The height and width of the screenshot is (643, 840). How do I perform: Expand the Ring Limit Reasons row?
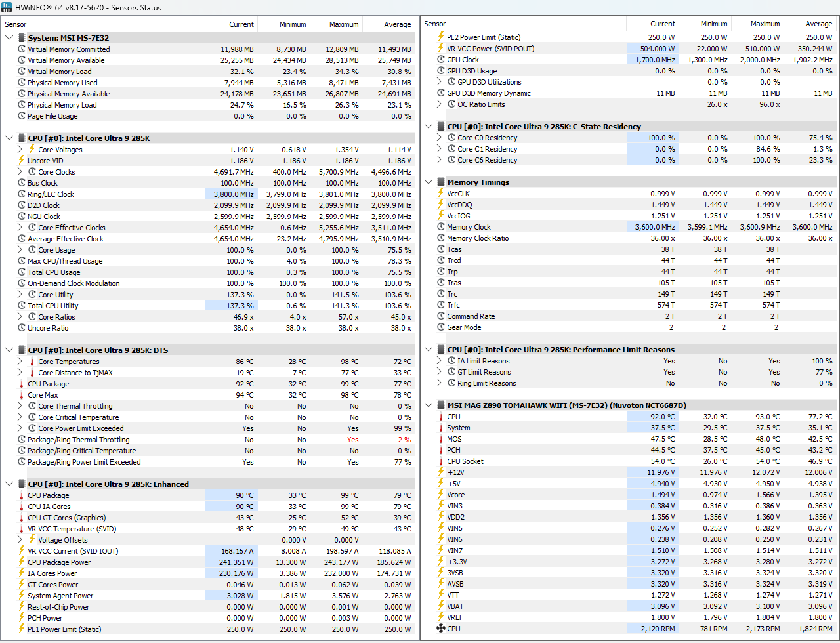440,383
